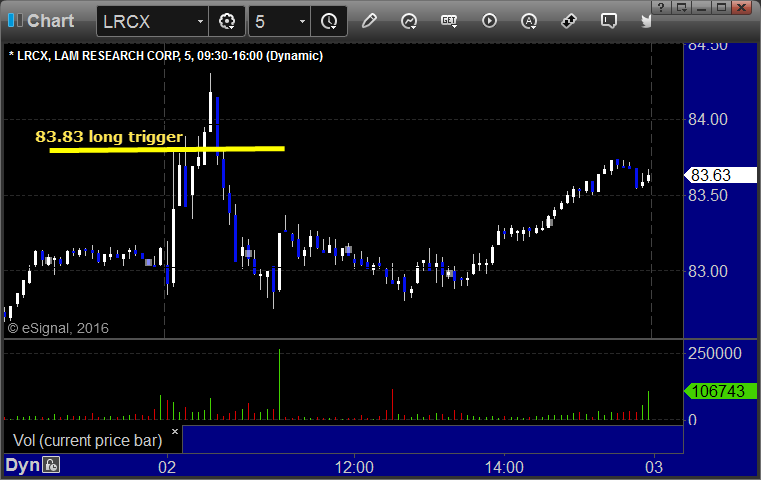Click the Chart window title label
The width and height of the screenshot is (761, 480).
[x=50, y=21]
